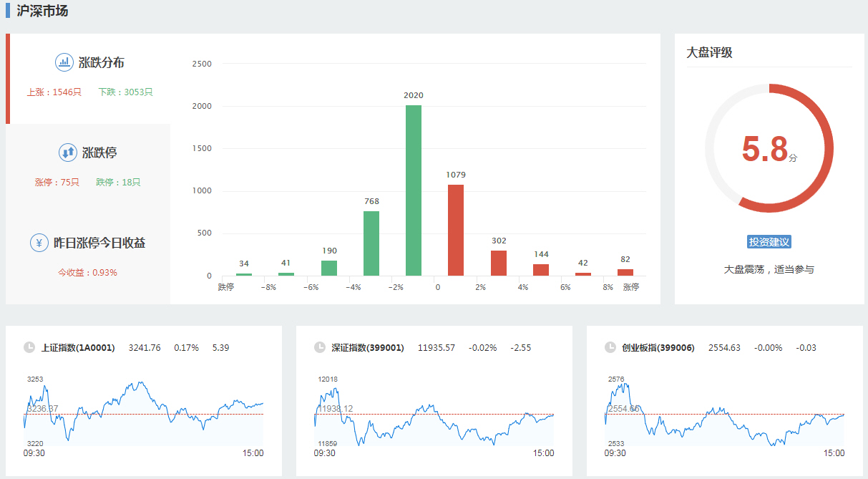
Task: Click the up-down arrows icon beside 涨跌停
Action: (x=68, y=153)
